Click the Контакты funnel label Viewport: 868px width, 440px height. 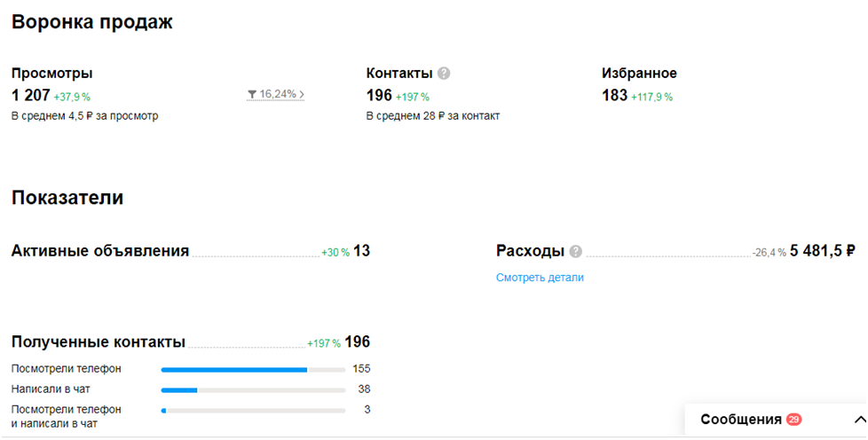coord(399,73)
